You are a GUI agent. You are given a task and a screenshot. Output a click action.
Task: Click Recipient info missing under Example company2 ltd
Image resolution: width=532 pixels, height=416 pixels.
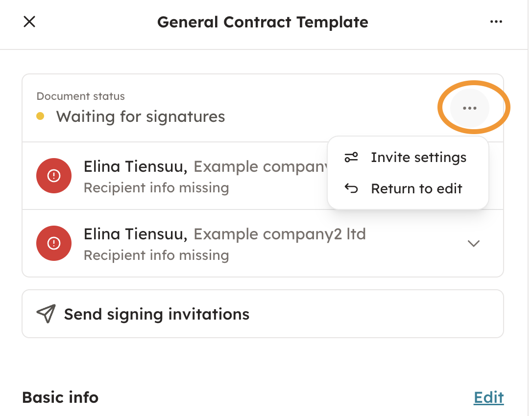click(x=156, y=255)
